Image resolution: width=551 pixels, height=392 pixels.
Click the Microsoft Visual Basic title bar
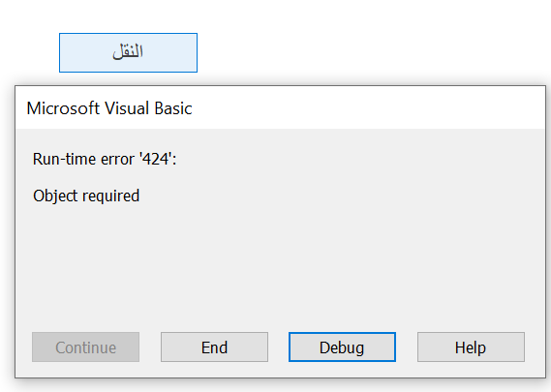(280, 107)
